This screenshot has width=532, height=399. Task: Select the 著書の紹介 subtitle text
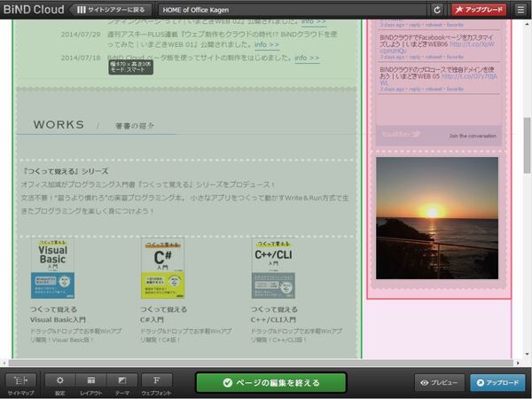click(135, 126)
